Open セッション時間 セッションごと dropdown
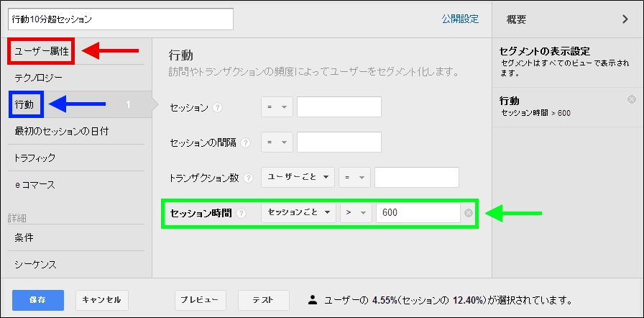 point(298,213)
